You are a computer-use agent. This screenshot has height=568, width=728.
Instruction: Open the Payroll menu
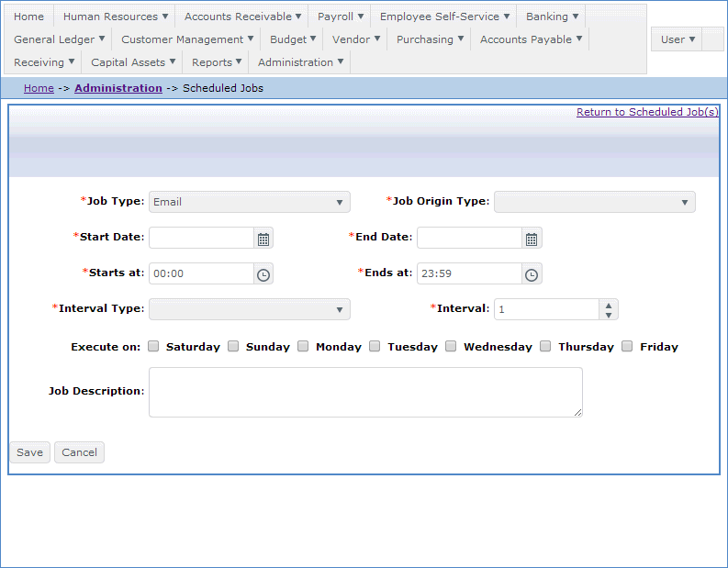340,17
